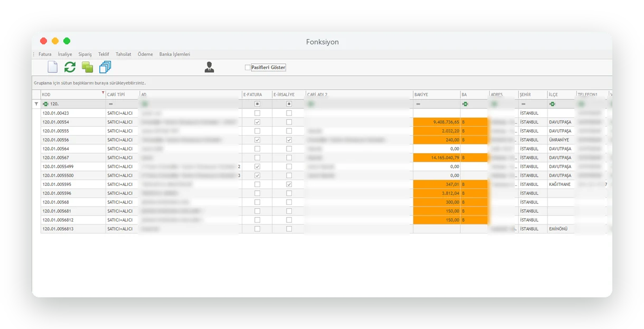The width and height of the screenshot is (644, 329).
Task: Sort by the ŞEHİR column header
Action: pos(533,95)
